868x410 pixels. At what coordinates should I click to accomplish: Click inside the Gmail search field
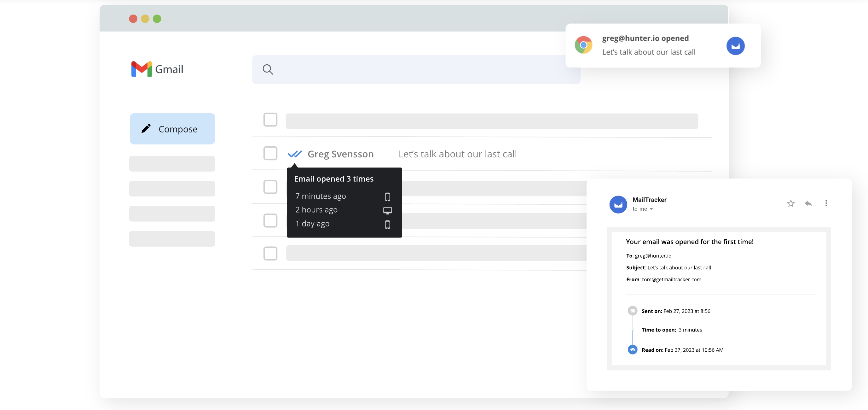(x=416, y=69)
